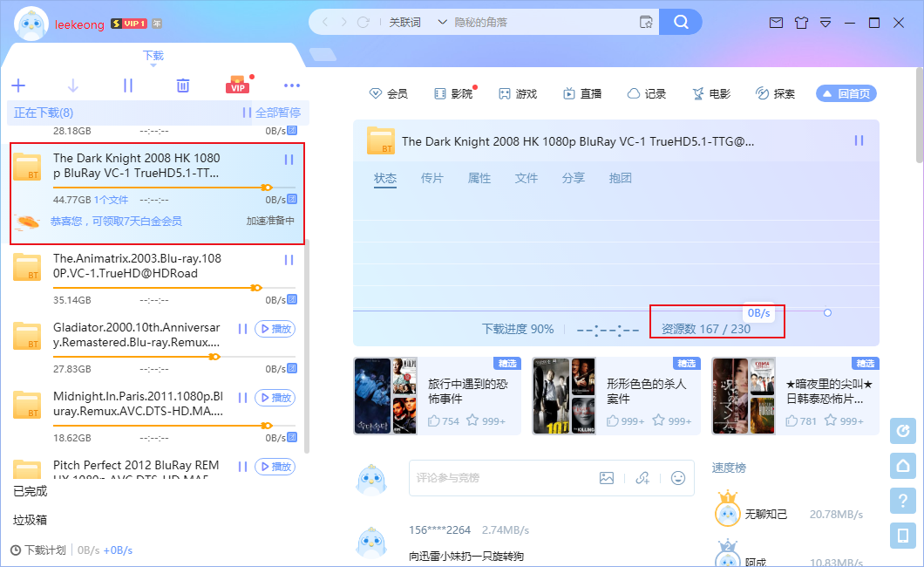Click the 评论参与竞猜 comment input field
Image resolution: width=924 pixels, height=567 pixels.
[488, 478]
